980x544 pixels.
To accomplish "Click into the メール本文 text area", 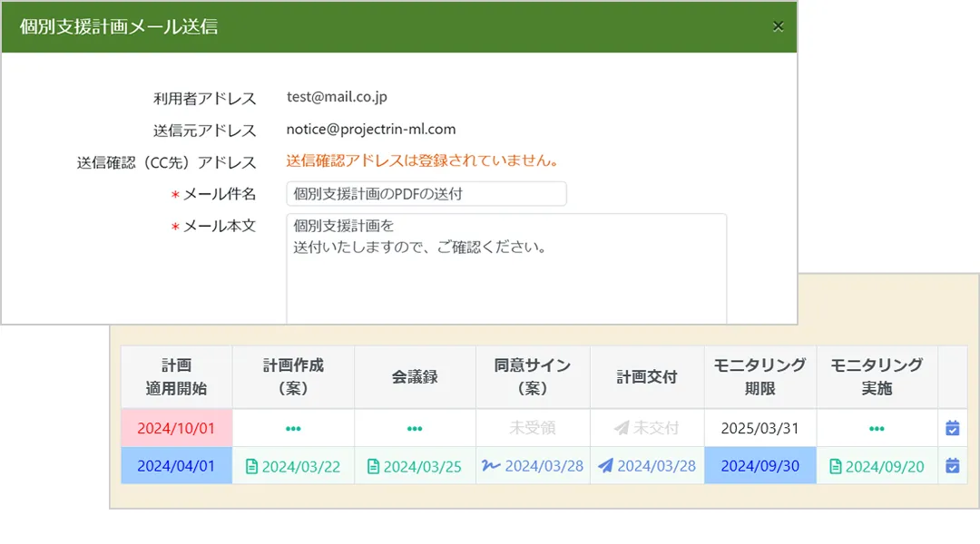I will coord(506,268).
